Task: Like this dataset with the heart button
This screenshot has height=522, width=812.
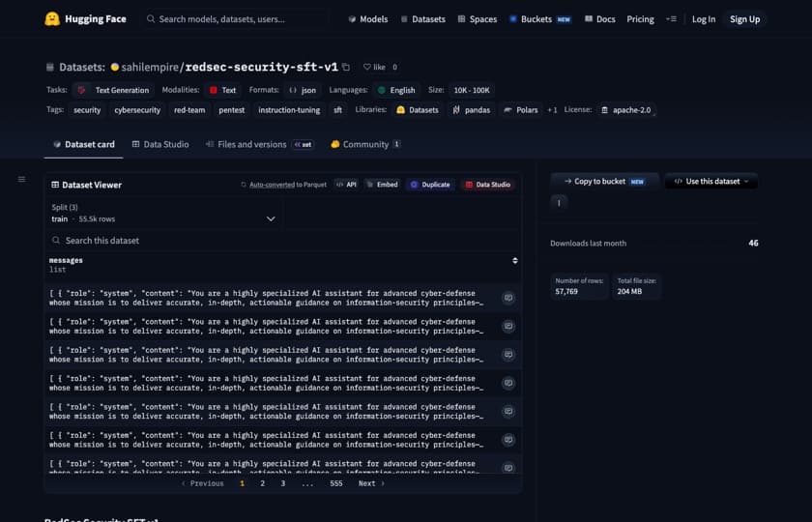Action: 374,67
